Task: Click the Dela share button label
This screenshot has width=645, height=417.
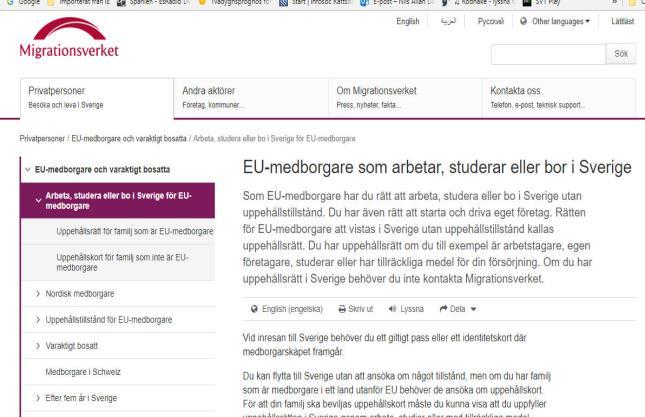Action: coord(457,309)
